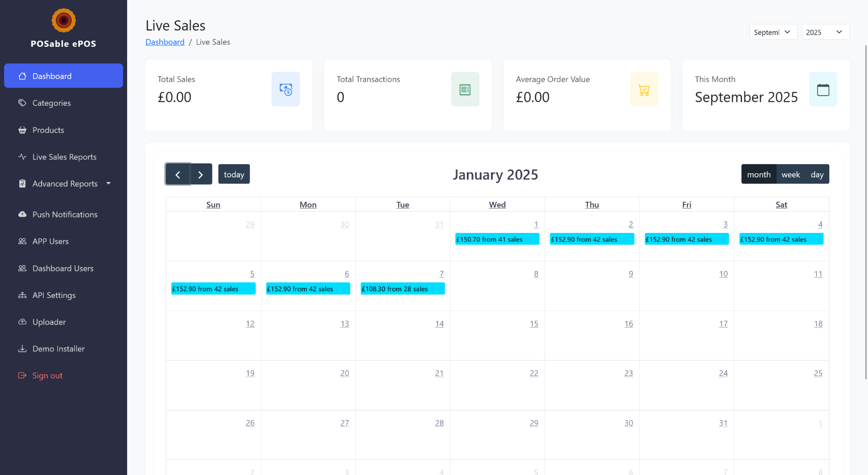The height and width of the screenshot is (475, 868).
Task: Switch calendar to day view
Action: (x=817, y=174)
